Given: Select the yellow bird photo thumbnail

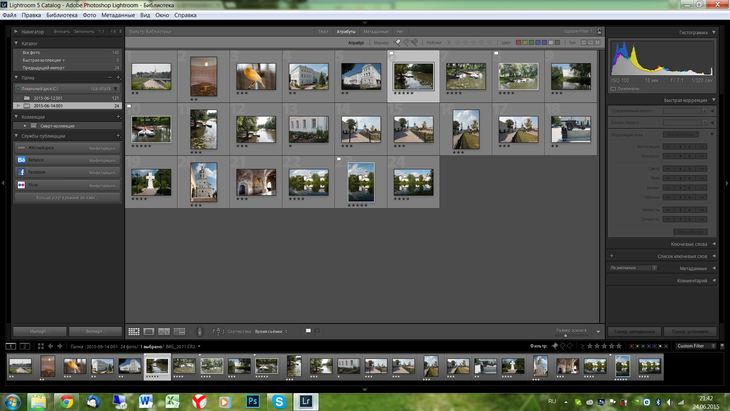Looking at the screenshot, I should (256, 76).
